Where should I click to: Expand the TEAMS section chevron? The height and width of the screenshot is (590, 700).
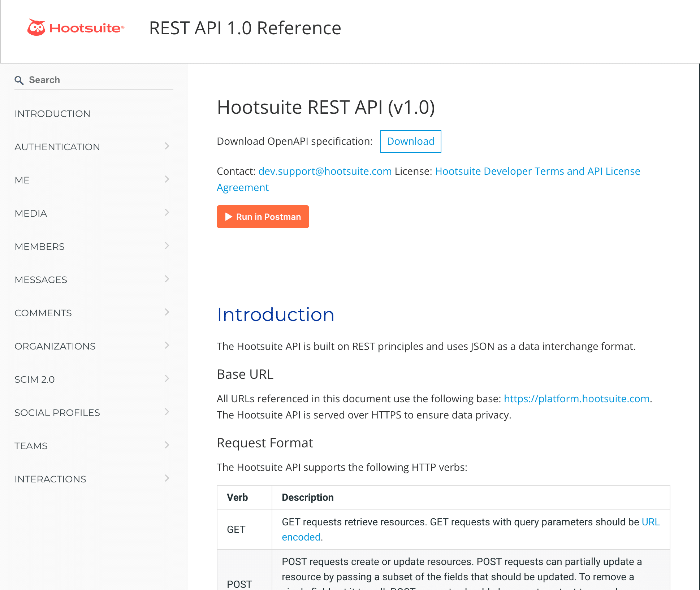[x=167, y=446]
